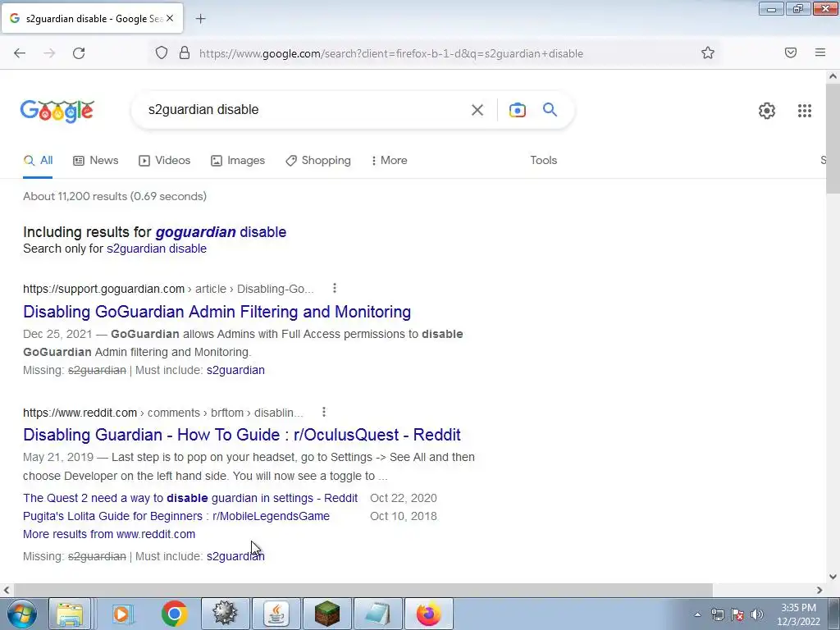The image size is (840, 630).
Task: Reload the current page
Action: coord(79,53)
